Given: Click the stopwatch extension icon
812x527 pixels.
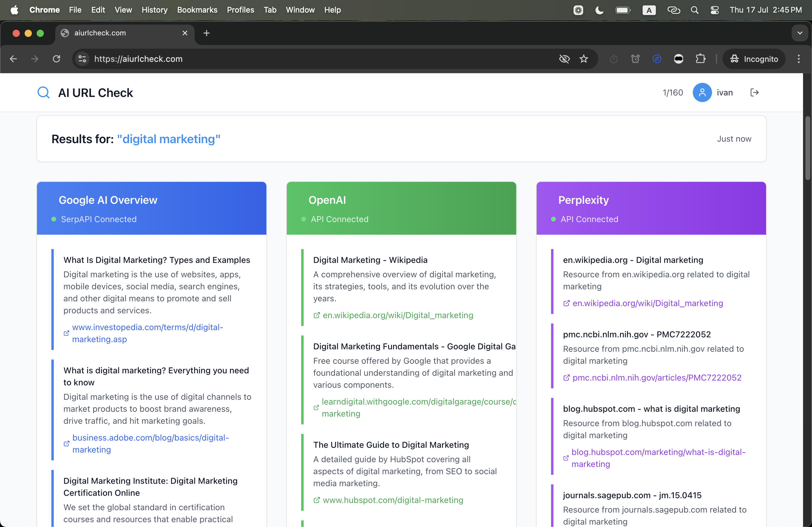Looking at the screenshot, I should point(614,59).
